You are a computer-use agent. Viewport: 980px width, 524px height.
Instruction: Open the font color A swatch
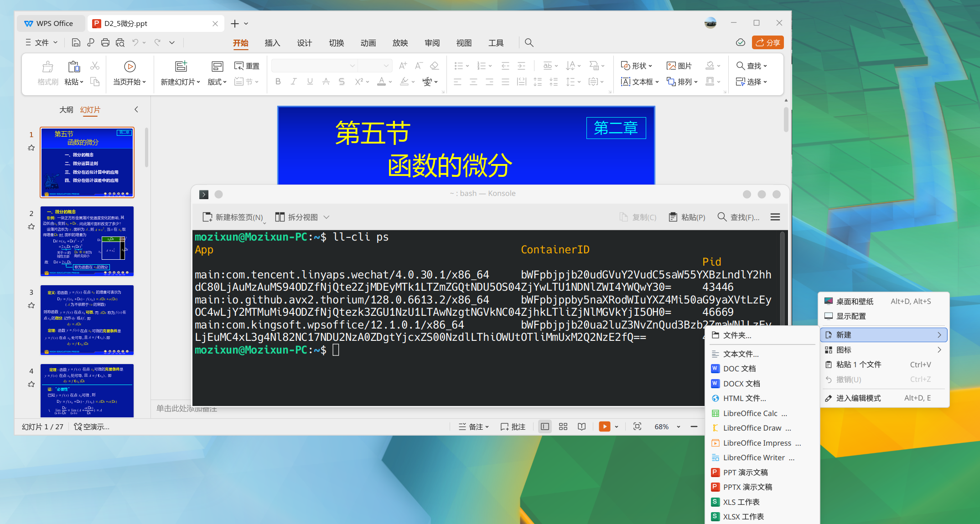click(x=382, y=82)
